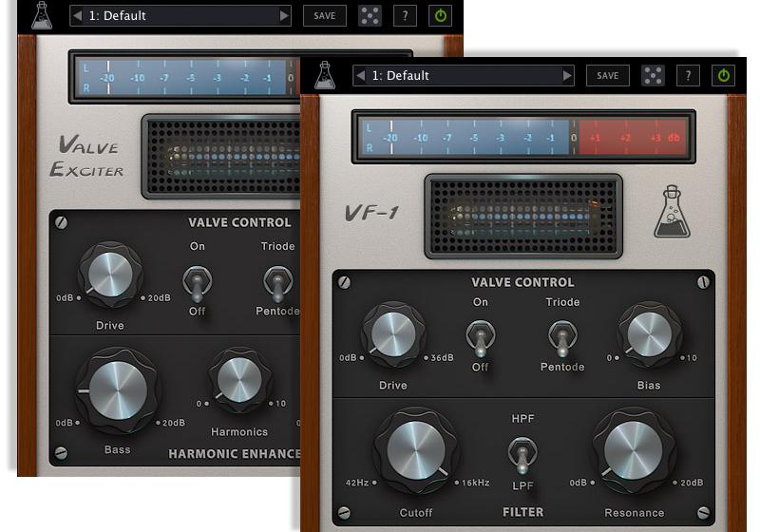The width and height of the screenshot is (760, 532).
Task: Click the 'FILTER' section heading in VF-1
Action: 522,512
